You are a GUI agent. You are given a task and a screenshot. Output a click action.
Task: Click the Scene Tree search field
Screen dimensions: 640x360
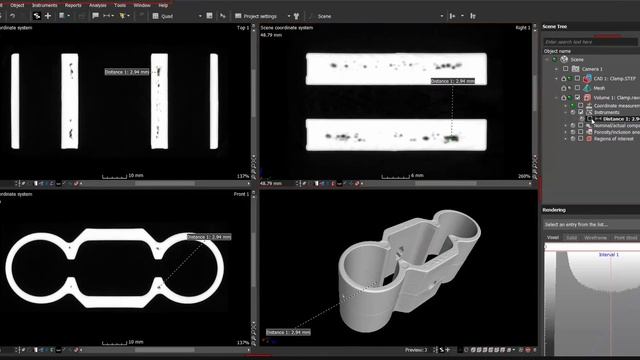click(590, 42)
